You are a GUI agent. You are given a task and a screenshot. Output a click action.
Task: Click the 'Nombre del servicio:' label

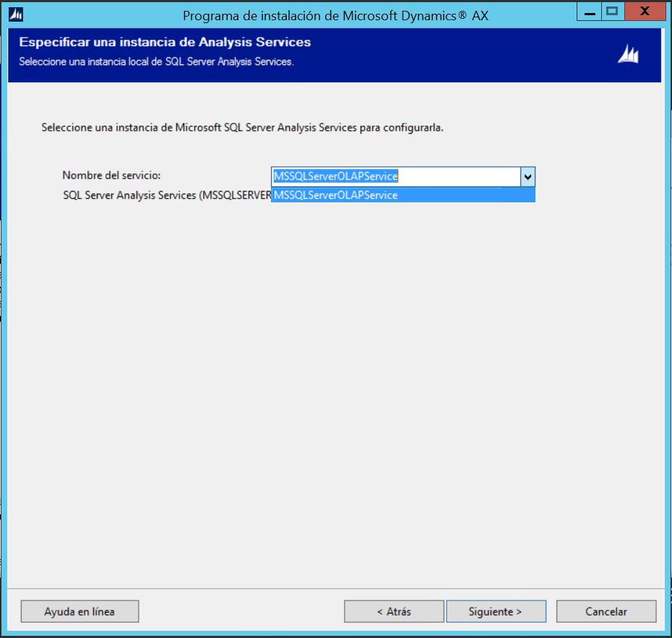point(111,176)
